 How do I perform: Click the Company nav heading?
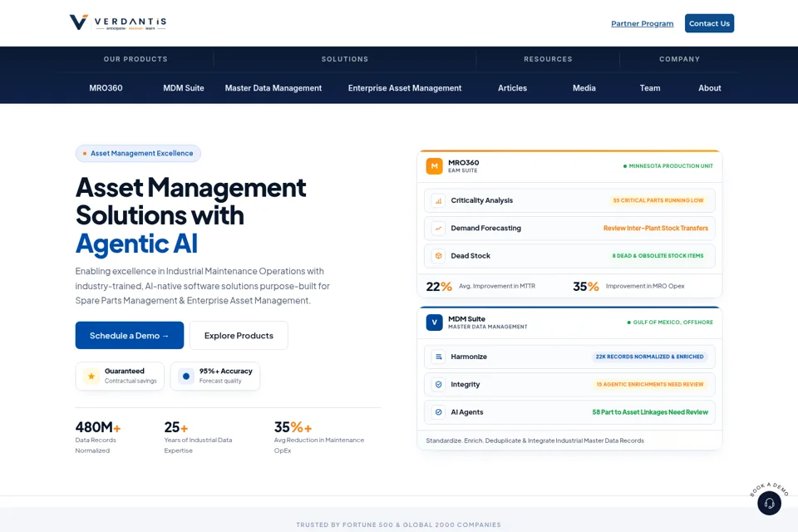pos(679,59)
